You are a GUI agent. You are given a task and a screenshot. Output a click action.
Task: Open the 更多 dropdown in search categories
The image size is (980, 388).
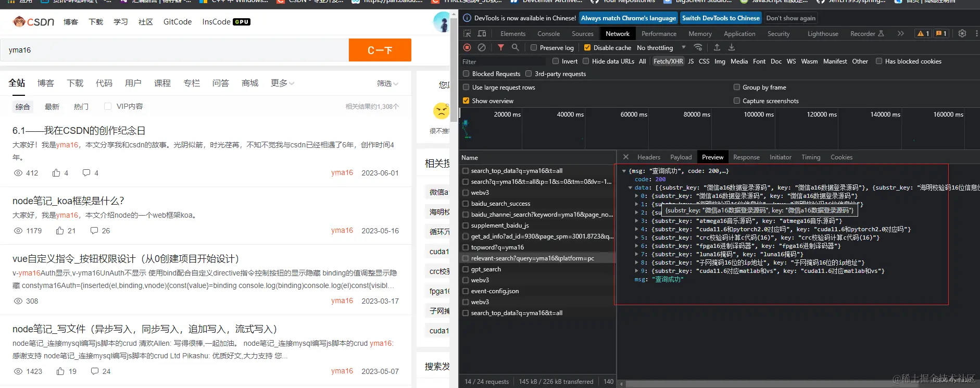[283, 83]
